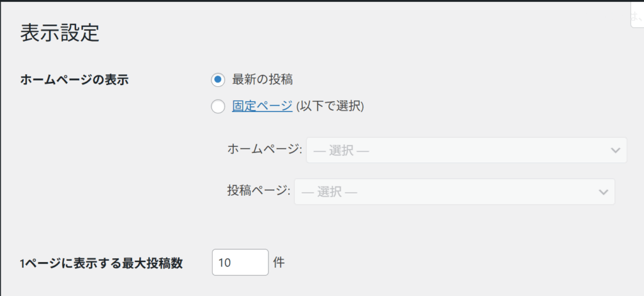Image resolution: width=644 pixels, height=296 pixels.
Task: Select the 最新の投稿 radio button
Action: [218, 80]
